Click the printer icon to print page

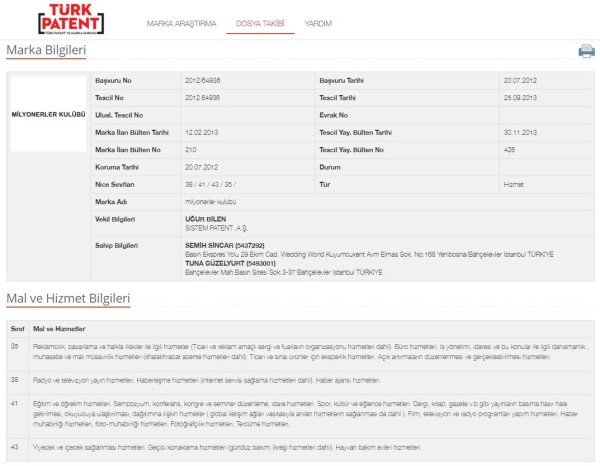pyautogui.click(x=586, y=51)
